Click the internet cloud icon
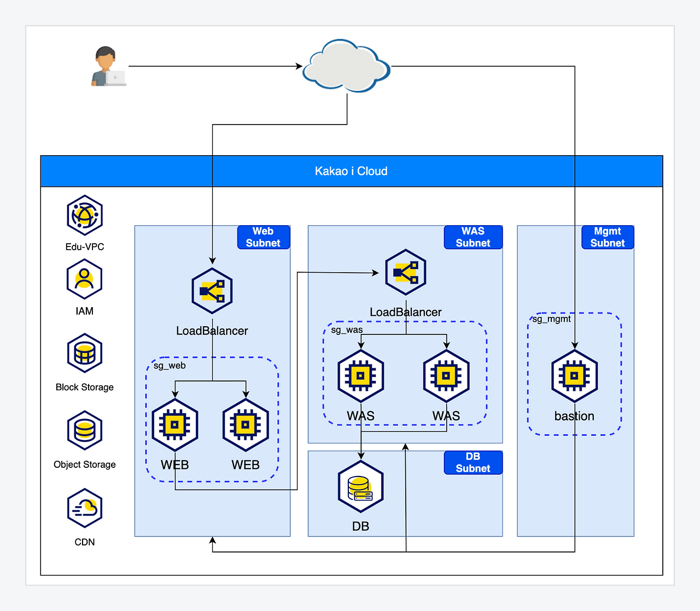This screenshot has width=700, height=611. click(x=347, y=66)
